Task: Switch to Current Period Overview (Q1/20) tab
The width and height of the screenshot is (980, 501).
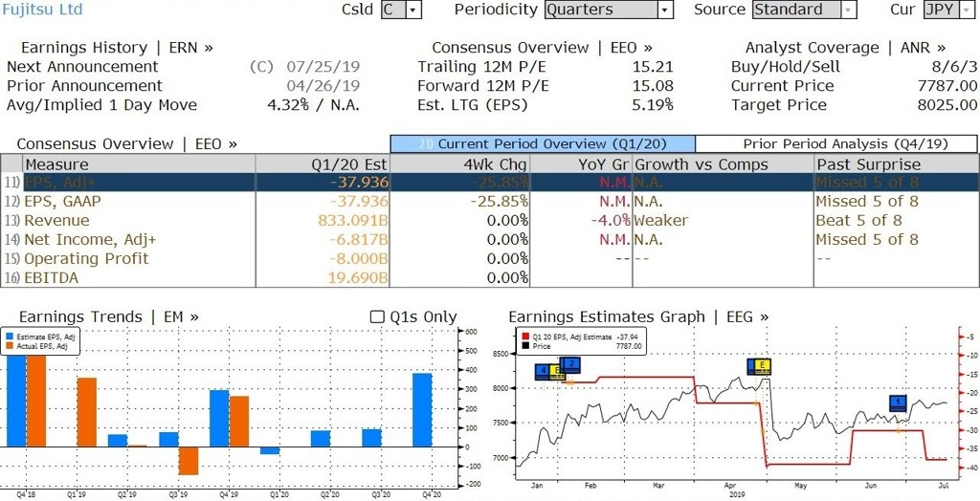Action: pyautogui.click(x=543, y=143)
